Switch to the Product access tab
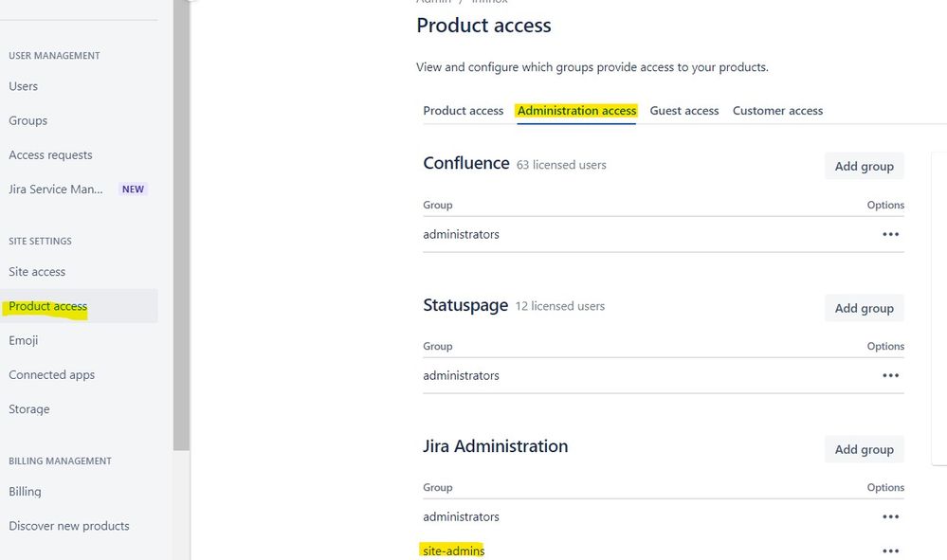 (x=463, y=111)
